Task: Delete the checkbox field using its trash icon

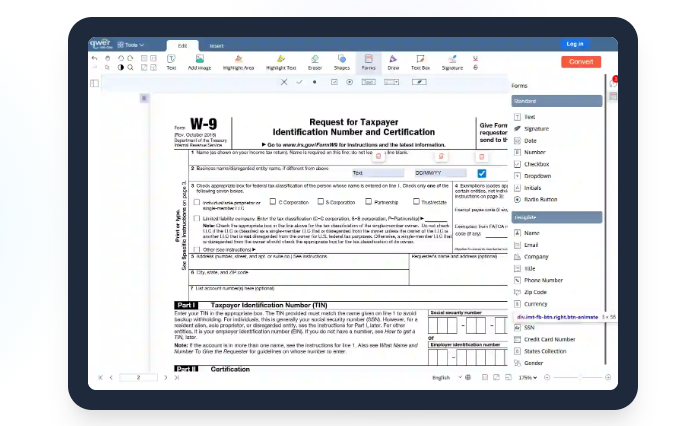Action: 481,156
